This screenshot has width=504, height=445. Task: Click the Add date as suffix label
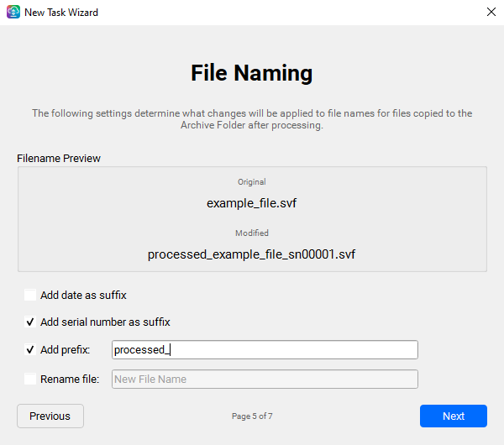pyautogui.click(x=83, y=295)
